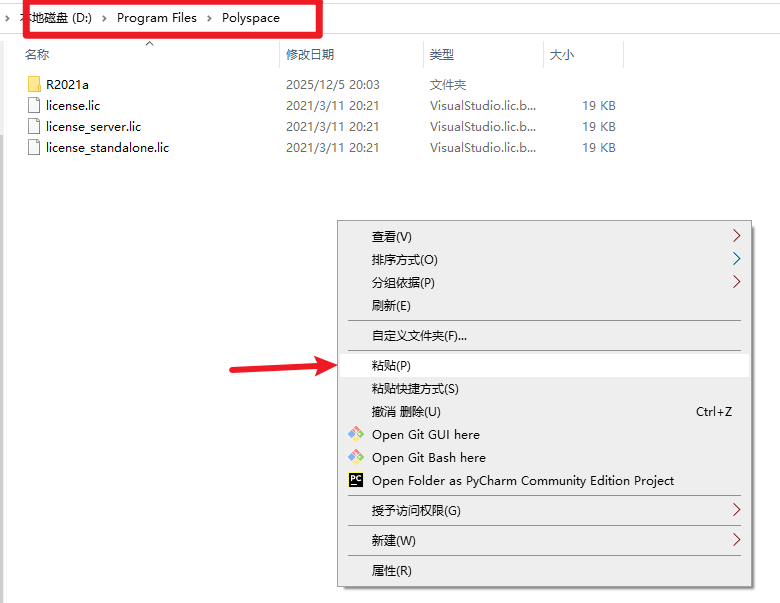Open the R2021a folder icon
Image resolution: width=780 pixels, height=603 pixels.
(x=34, y=84)
